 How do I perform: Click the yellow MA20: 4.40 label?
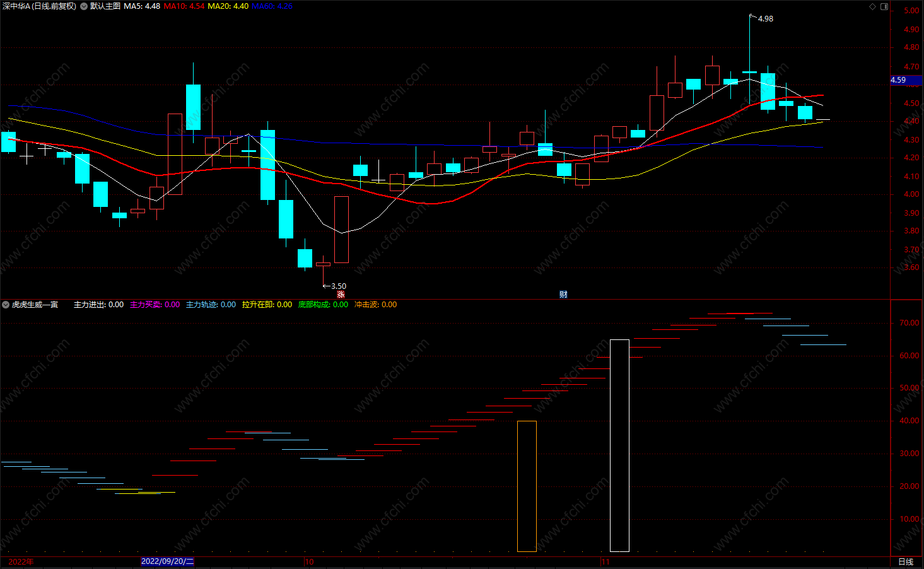click(x=228, y=6)
